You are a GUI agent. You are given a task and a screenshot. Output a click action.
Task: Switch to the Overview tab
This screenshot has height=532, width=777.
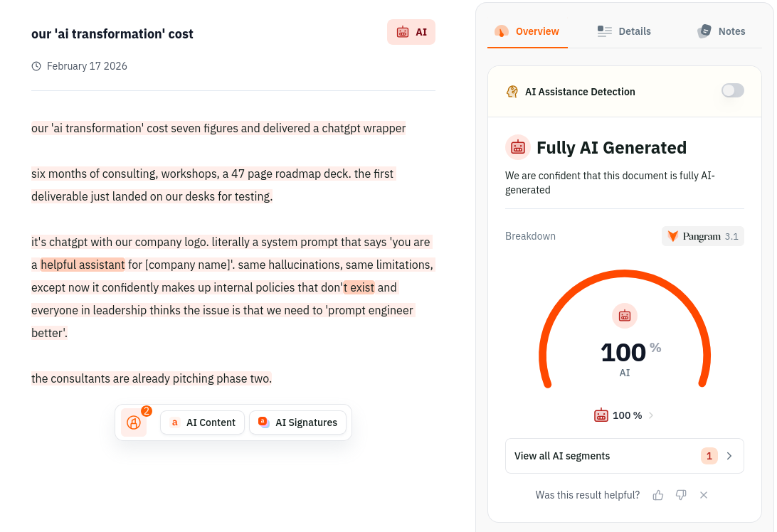pos(527,31)
